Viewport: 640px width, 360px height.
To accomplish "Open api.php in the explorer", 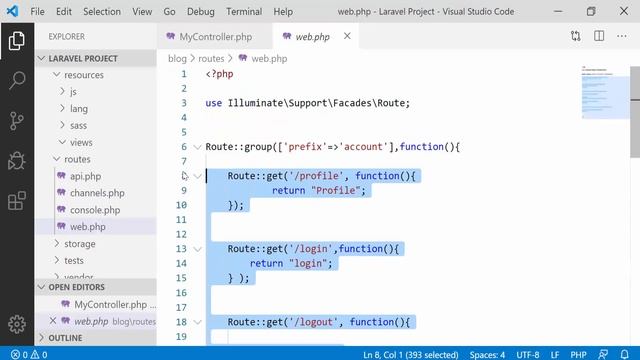I will point(85,176).
